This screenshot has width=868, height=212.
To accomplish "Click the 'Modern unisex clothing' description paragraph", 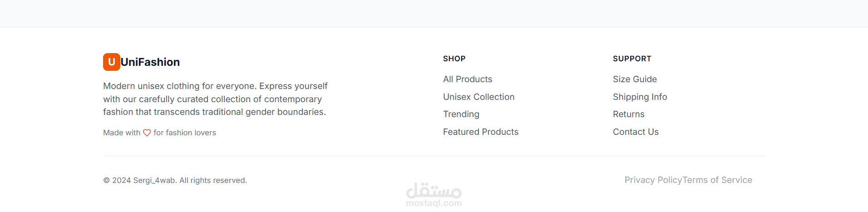I will click(x=215, y=99).
